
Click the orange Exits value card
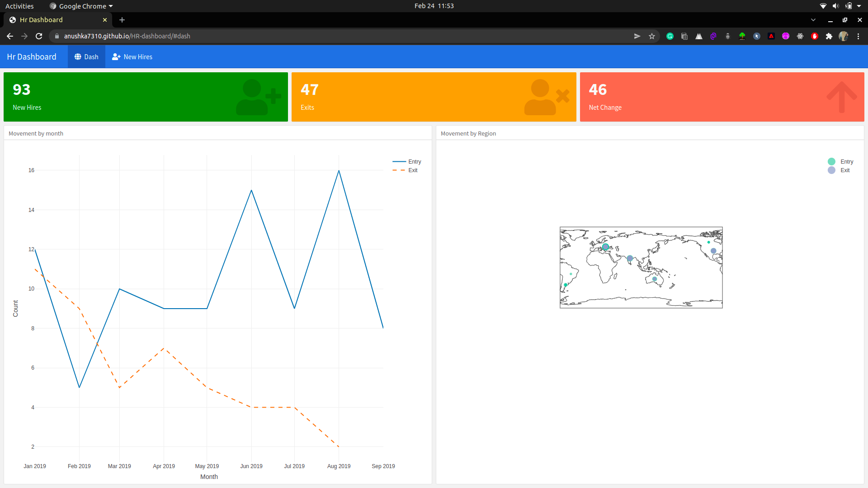[434, 97]
